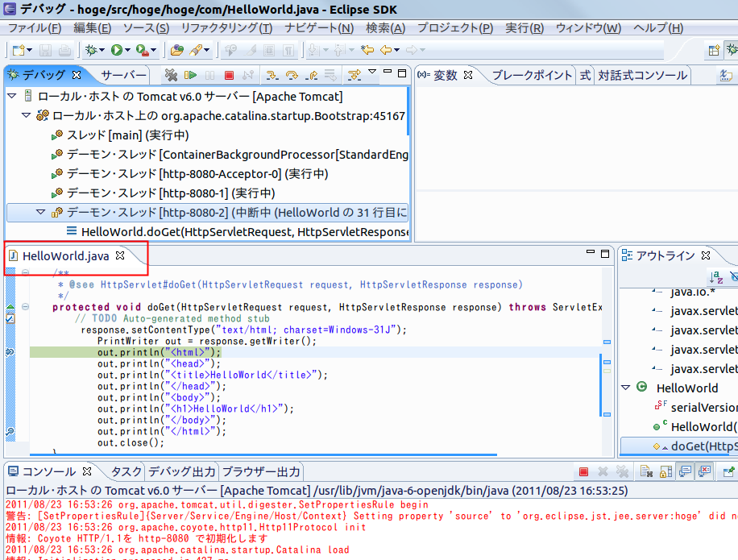Image resolution: width=738 pixels, height=560 pixels.
Task: Click the alphabetical Sort icon in Outline
Action: tap(716, 277)
